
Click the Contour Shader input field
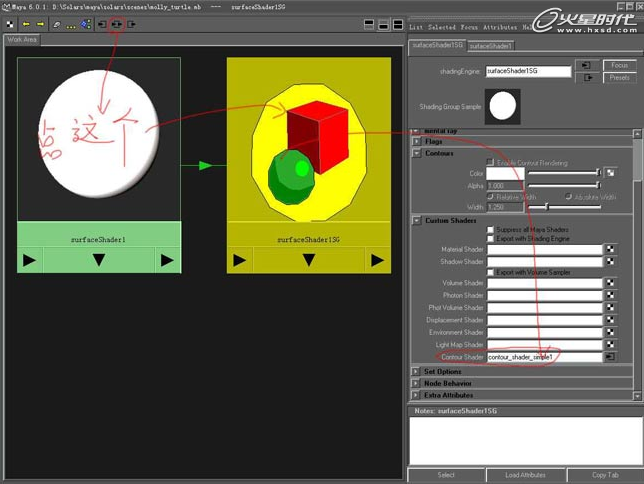coord(545,357)
